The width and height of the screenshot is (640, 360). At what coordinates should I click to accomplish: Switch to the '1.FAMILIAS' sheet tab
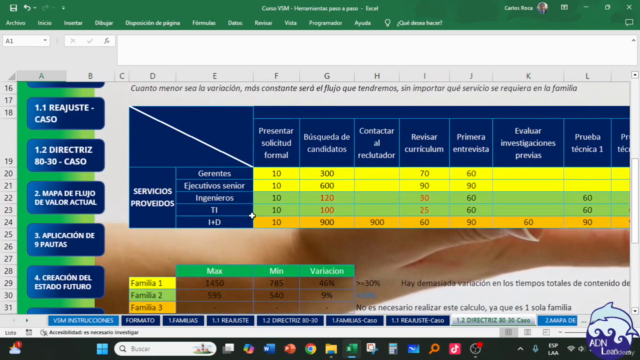(183, 320)
